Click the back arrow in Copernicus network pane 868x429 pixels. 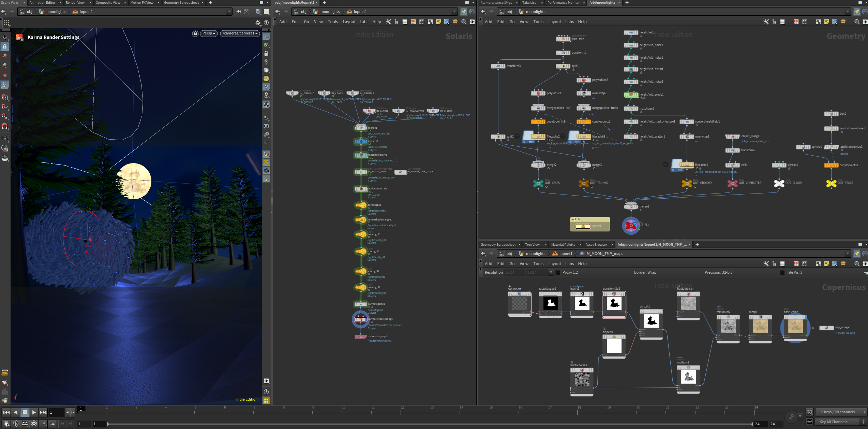point(483,254)
